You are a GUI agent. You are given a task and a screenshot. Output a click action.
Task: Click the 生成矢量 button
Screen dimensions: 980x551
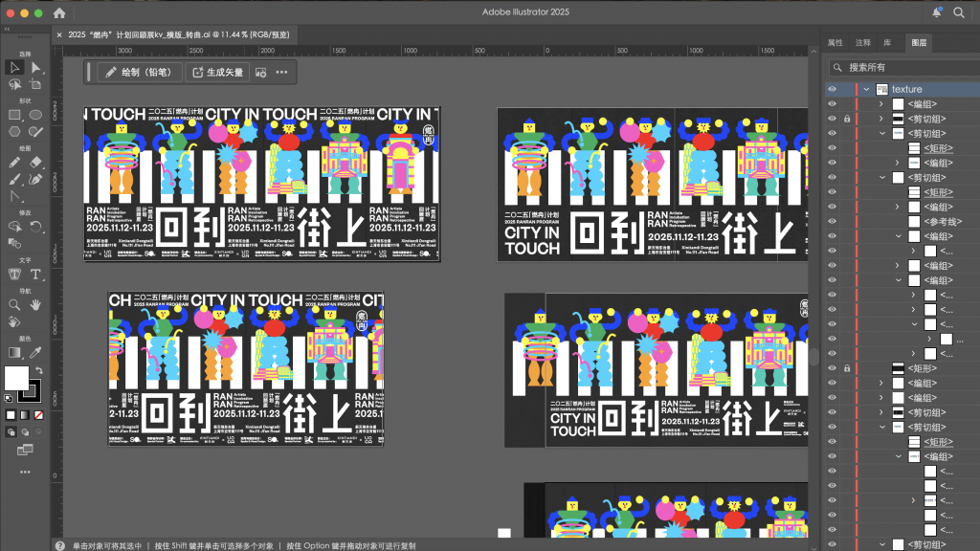[x=218, y=72]
